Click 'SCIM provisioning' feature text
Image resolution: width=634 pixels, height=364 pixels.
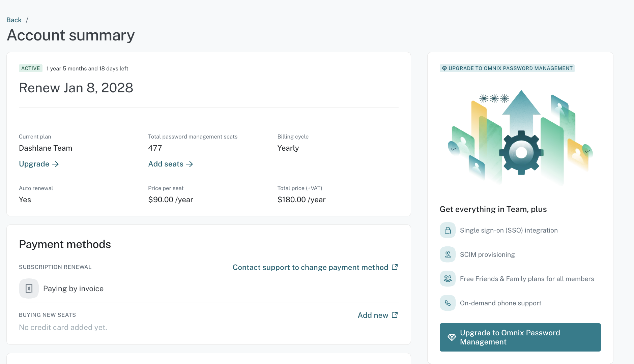(x=487, y=254)
